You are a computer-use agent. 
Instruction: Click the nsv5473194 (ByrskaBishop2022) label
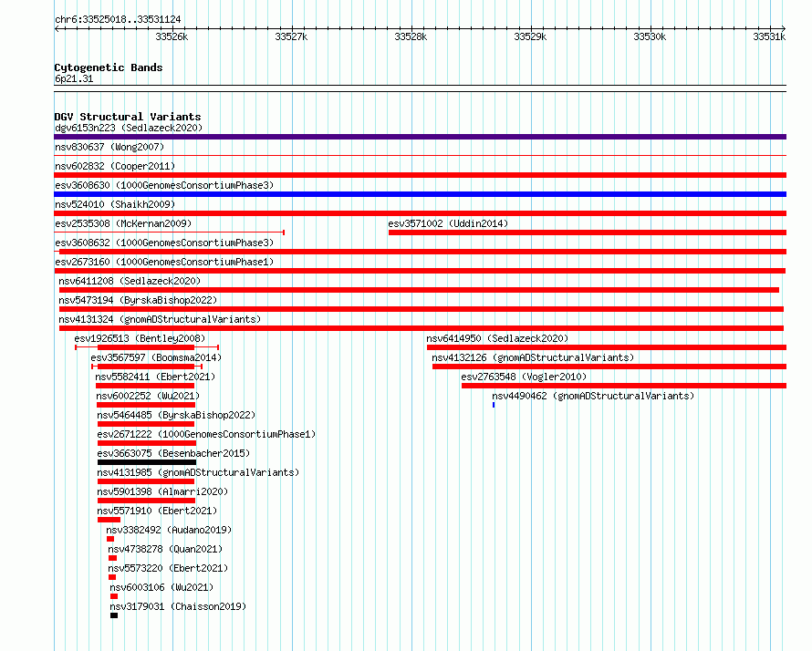(x=138, y=300)
